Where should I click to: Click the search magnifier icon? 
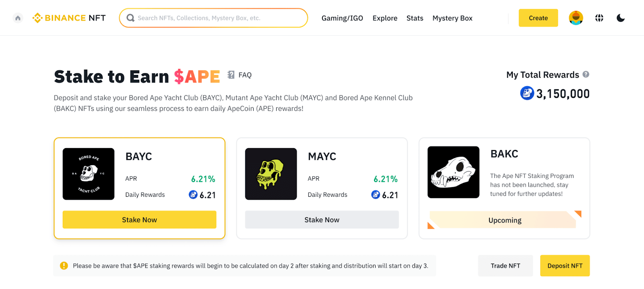point(130,18)
